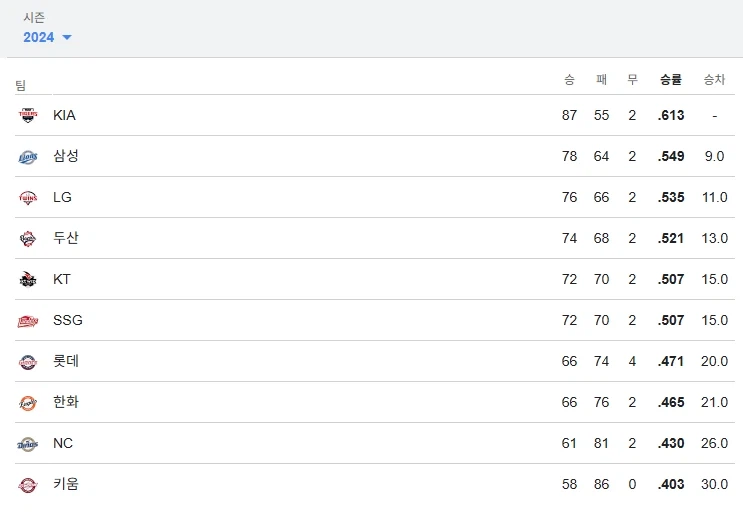Click the dropdown arrow next to 2024
The width and height of the screenshot is (743, 513).
(x=67, y=38)
